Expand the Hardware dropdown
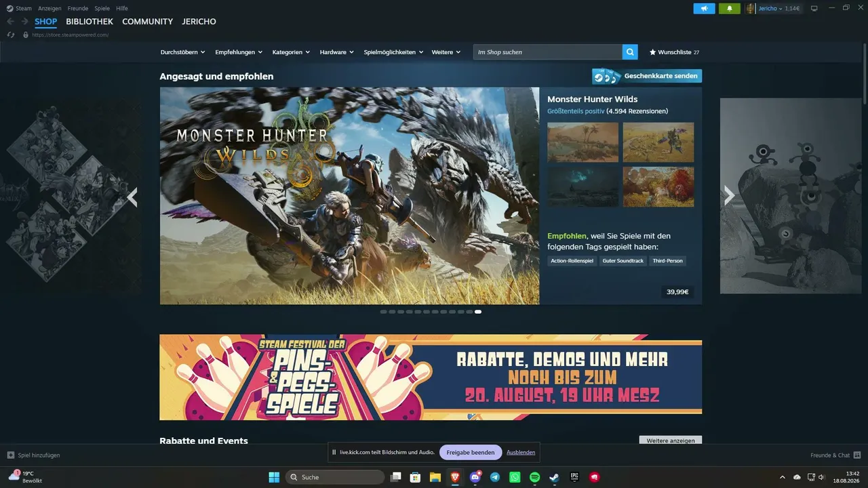The image size is (868, 488). point(337,52)
